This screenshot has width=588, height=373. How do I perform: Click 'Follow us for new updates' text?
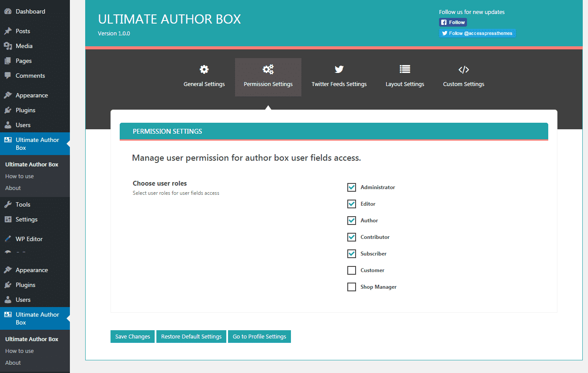click(x=472, y=12)
